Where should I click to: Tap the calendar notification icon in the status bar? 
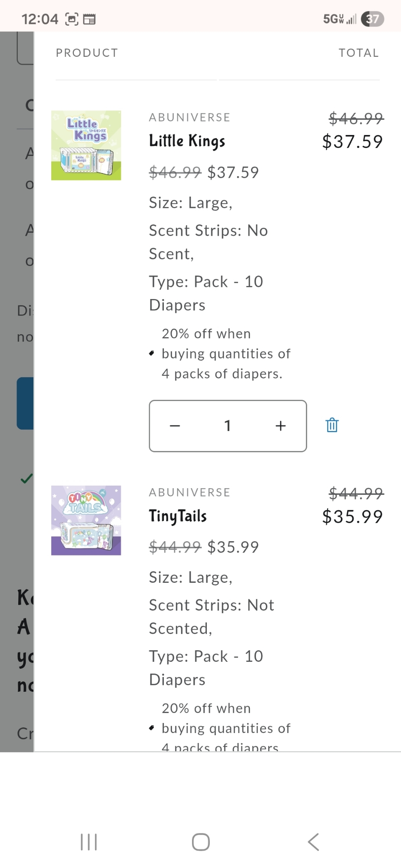[x=89, y=19]
